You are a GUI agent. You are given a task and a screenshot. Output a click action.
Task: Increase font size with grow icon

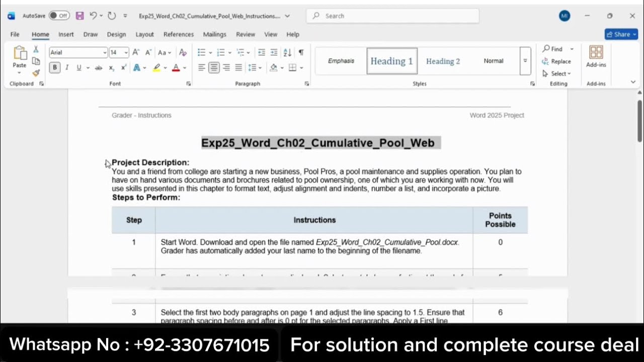[135, 52]
